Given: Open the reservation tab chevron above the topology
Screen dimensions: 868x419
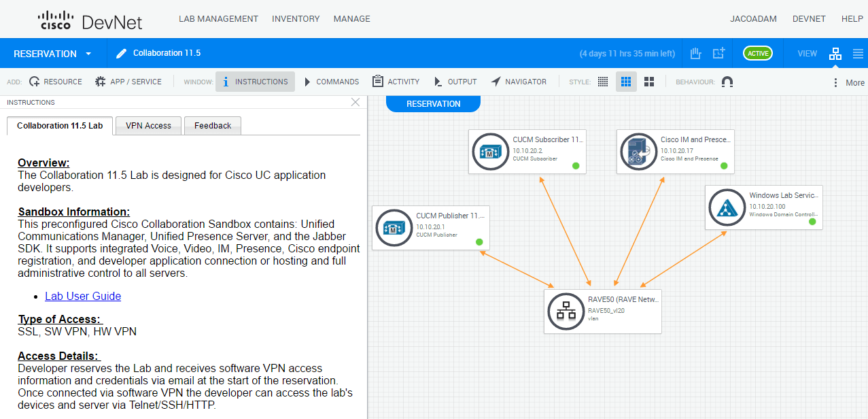Looking at the screenshot, I should 433,103.
